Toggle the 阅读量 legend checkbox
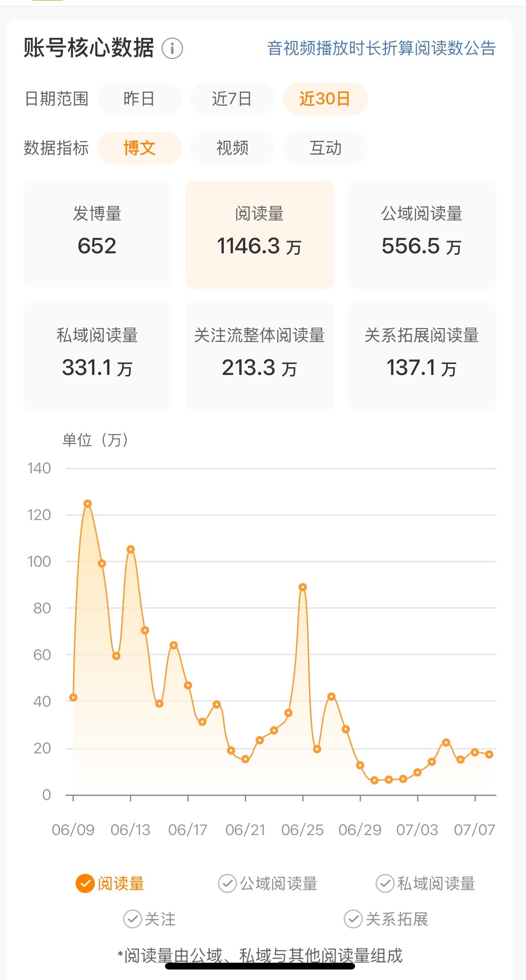The image size is (526, 980). pos(85,883)
